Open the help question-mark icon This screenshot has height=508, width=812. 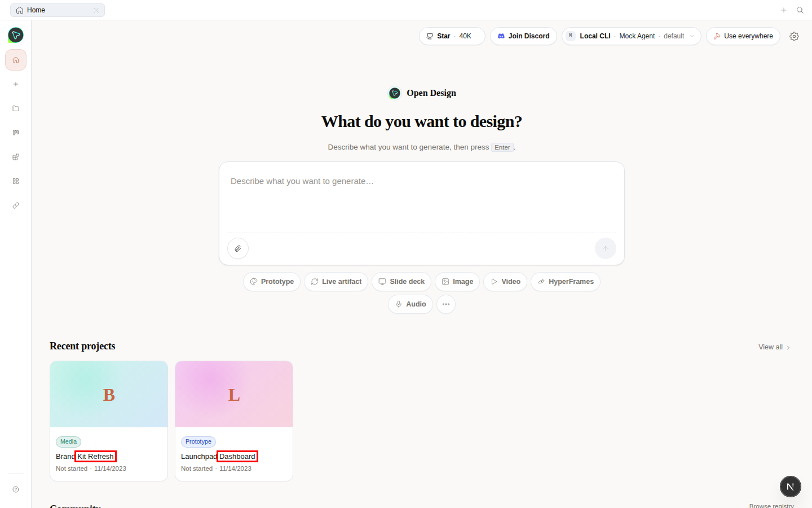click(16, 489)
